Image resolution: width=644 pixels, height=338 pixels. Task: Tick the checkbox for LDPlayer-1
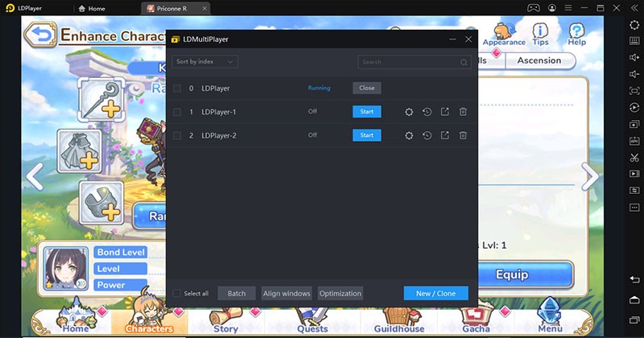point(177,112)
